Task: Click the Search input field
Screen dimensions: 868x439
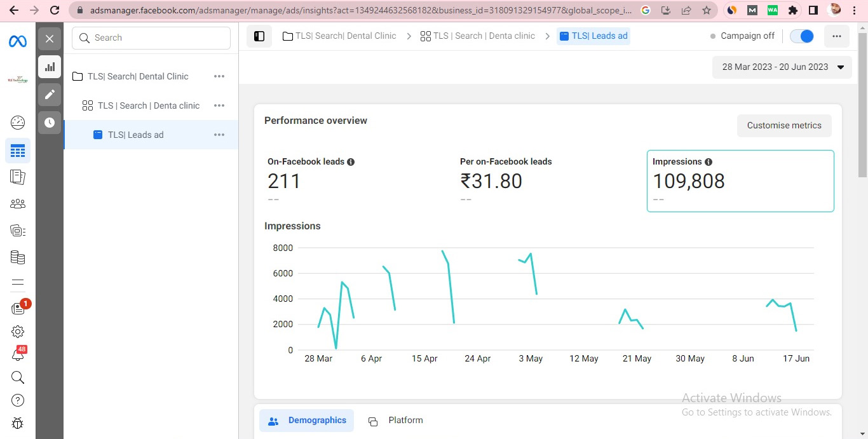Action: [x=151, y=38]
